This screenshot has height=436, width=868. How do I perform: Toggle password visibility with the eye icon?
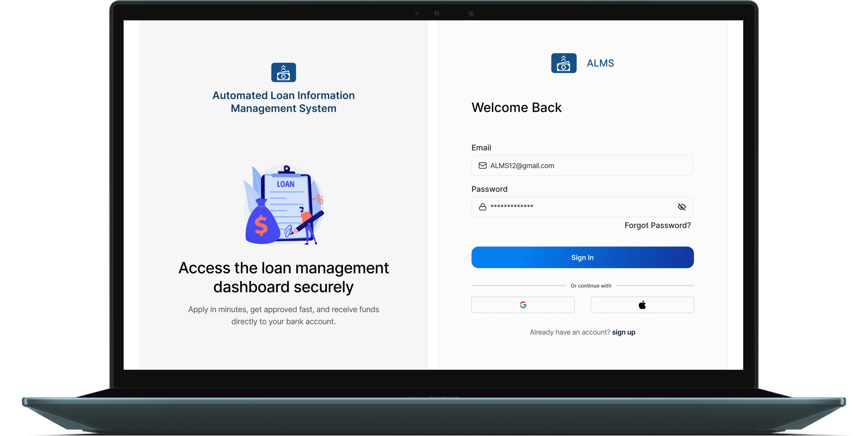(682, 207)
